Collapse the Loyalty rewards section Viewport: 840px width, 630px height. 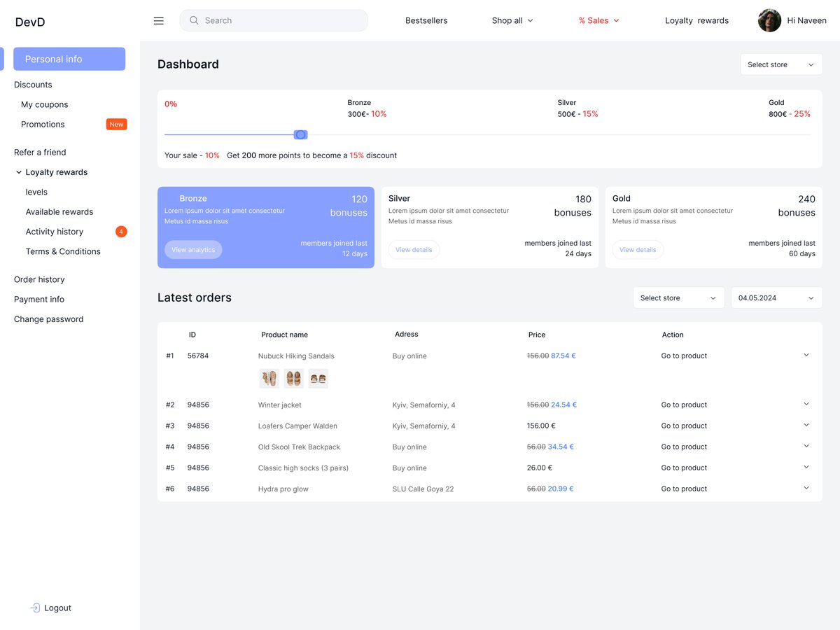pos(19,172)
